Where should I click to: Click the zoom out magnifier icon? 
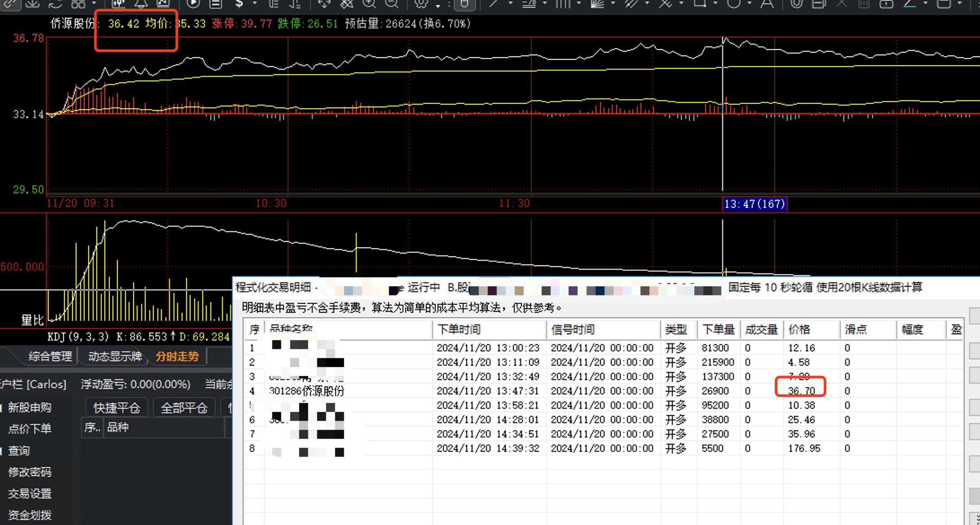(392, 4)
